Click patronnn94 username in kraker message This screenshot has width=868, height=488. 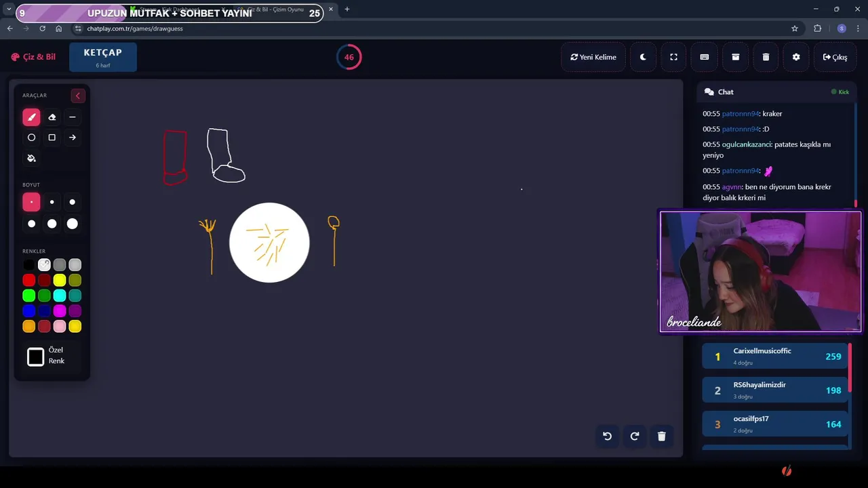tap(740, 114)
